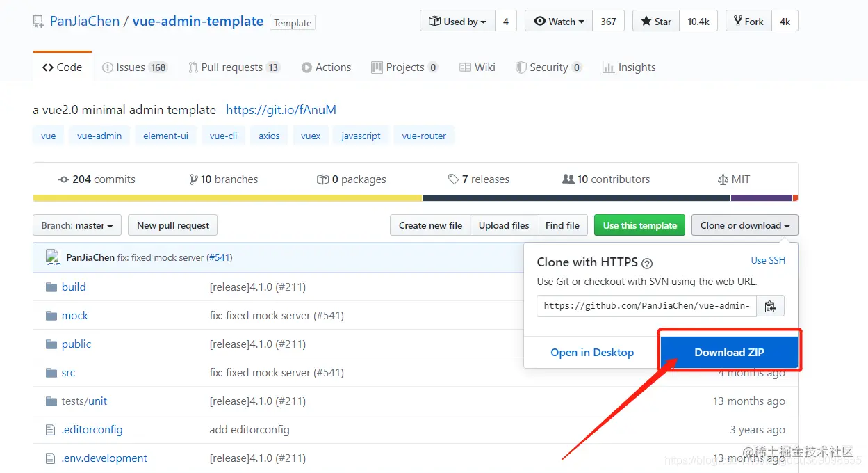Click the help icon beside Clone with HTTPS
The image size is (868, 473).
point(647,263)
